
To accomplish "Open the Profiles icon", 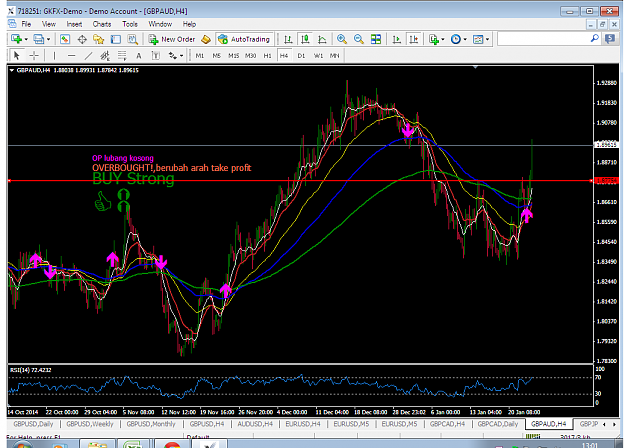I will (x=39, y=39).
